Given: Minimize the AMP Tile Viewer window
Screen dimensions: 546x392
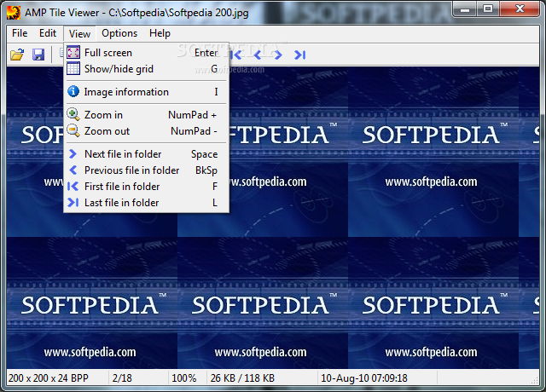Looking at the screenshot, I should pos(465,9).
